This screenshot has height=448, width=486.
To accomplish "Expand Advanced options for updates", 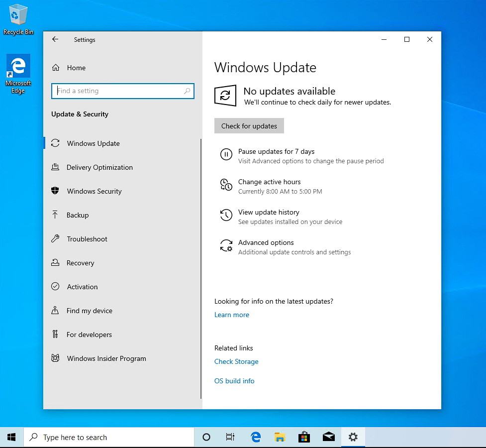I will tap(266, 243).
